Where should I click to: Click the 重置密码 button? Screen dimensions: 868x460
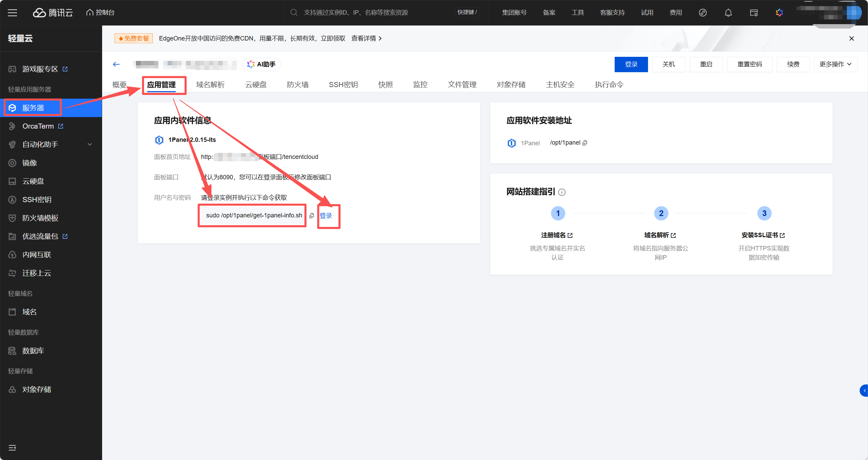tap(749, 64)
